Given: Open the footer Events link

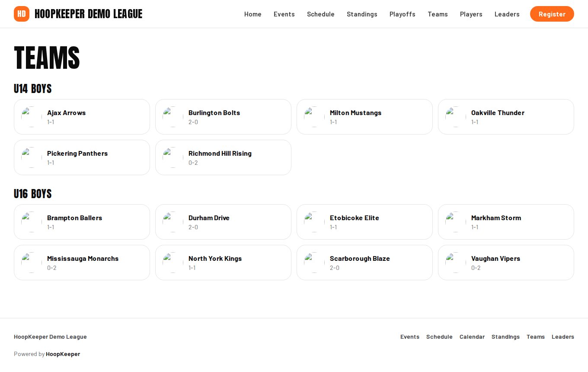Looking at the screenshot, I should click(410, 337).
